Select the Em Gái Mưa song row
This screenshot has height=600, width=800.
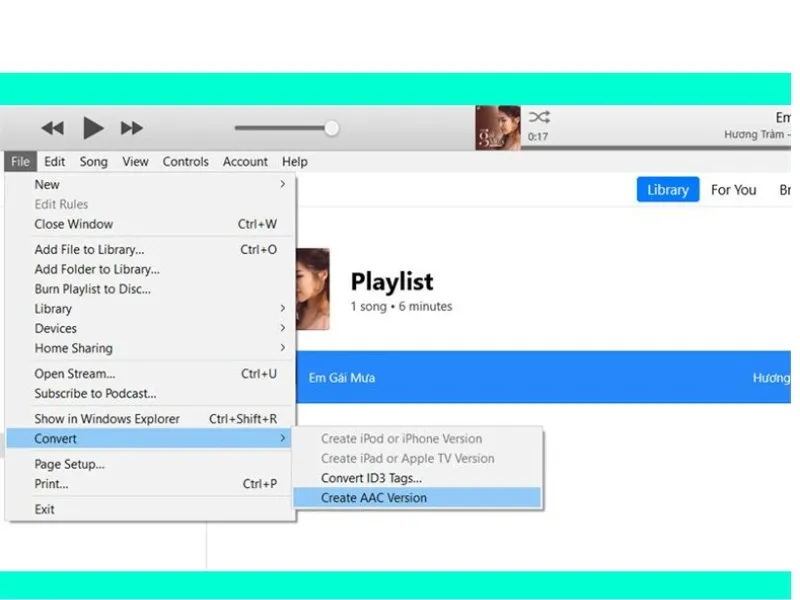pos(543,378)
